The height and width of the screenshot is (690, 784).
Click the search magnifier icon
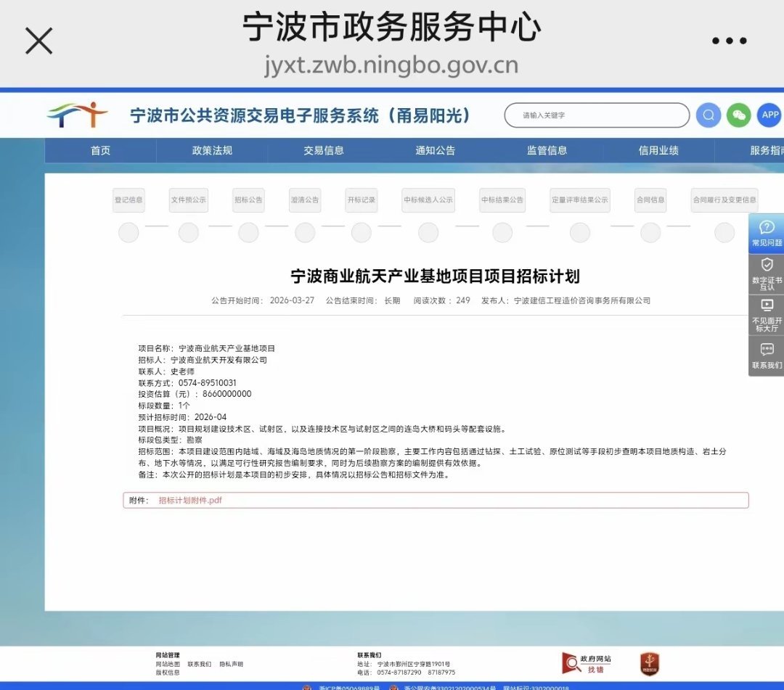pyautogui.click(x=708, y=115)
